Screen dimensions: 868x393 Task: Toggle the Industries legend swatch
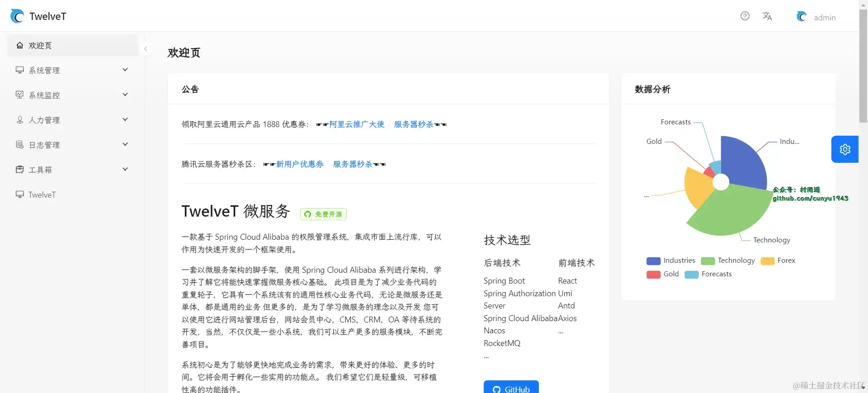[x=653, y=261]
